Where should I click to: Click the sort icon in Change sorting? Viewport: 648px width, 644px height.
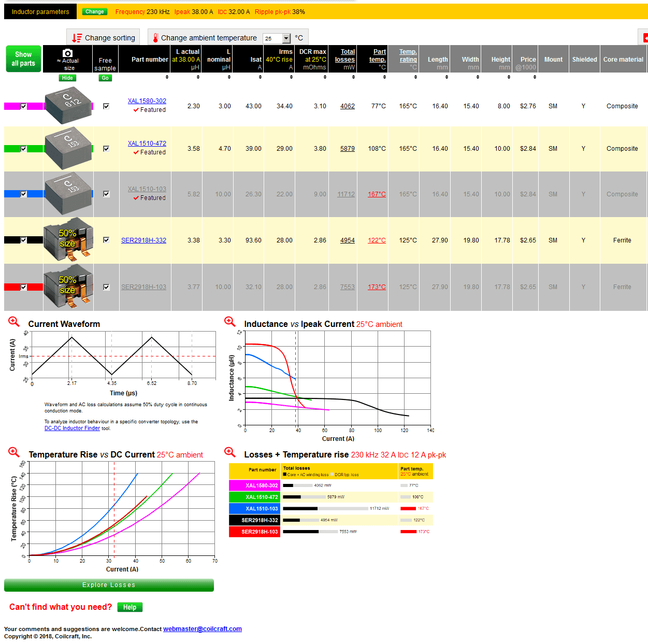click(77, 38)
